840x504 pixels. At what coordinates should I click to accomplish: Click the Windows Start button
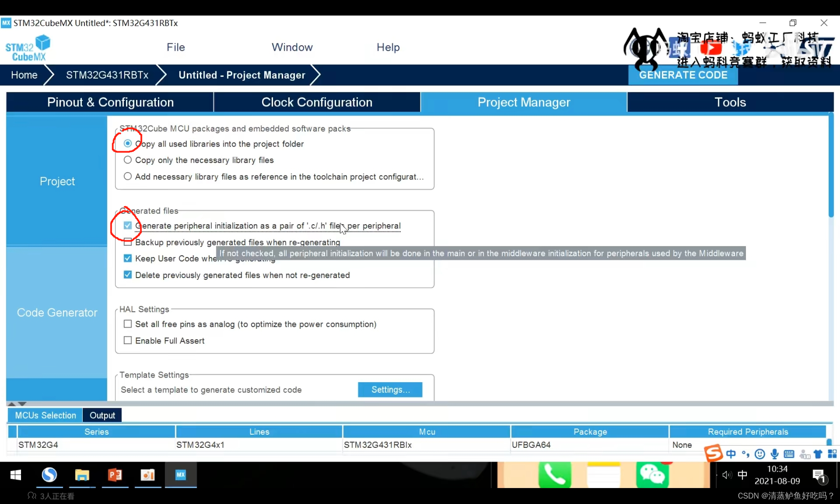[x=16, y=475]
